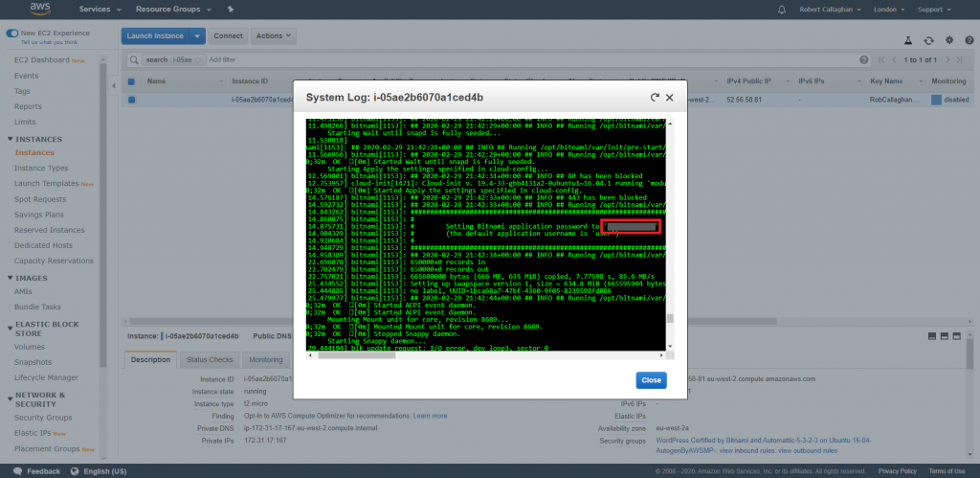Open the settings gear icon
Image resolution: width=980 pixels, height=478 pixels.
(949, 40)
